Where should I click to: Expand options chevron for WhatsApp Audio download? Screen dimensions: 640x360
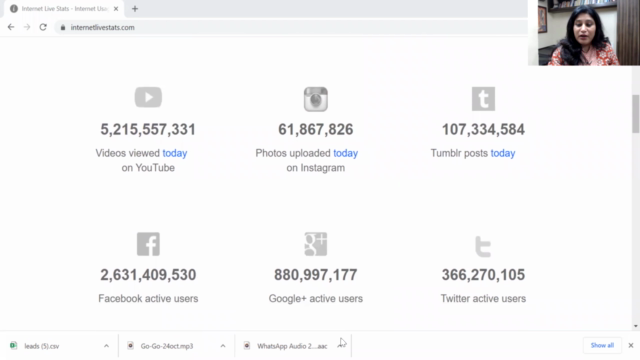(341, 345)
